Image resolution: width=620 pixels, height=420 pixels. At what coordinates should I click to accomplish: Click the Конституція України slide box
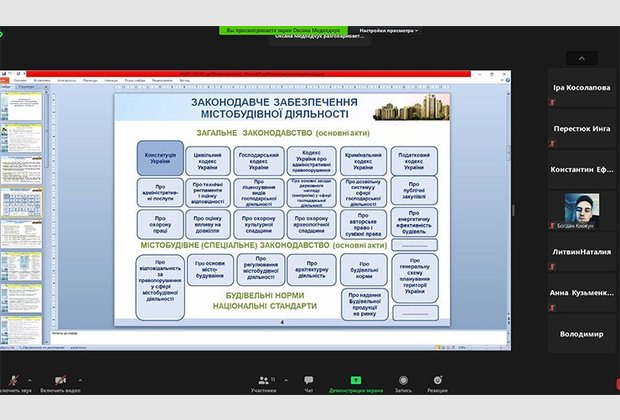160,160
